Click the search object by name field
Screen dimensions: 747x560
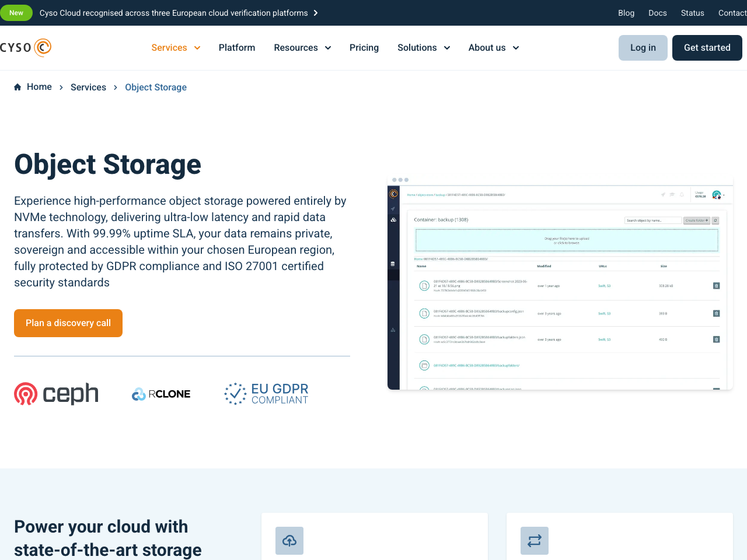click(653, 220)
